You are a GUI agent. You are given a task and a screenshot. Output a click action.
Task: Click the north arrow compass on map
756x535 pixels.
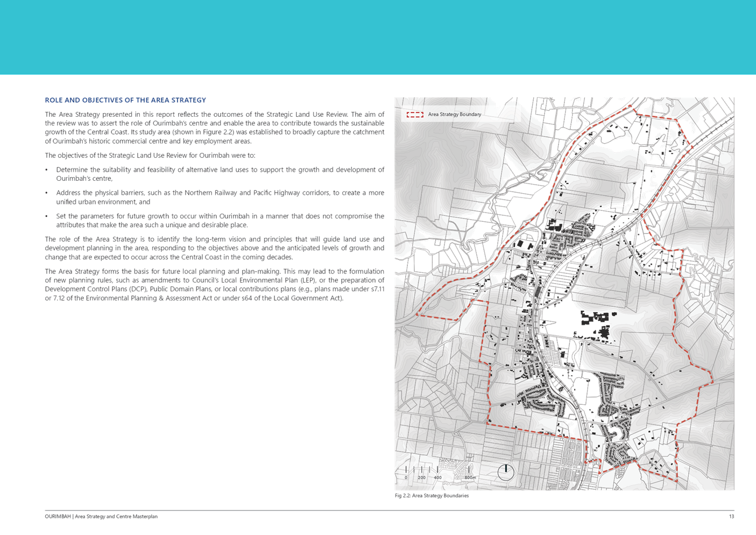click(505, 472)
